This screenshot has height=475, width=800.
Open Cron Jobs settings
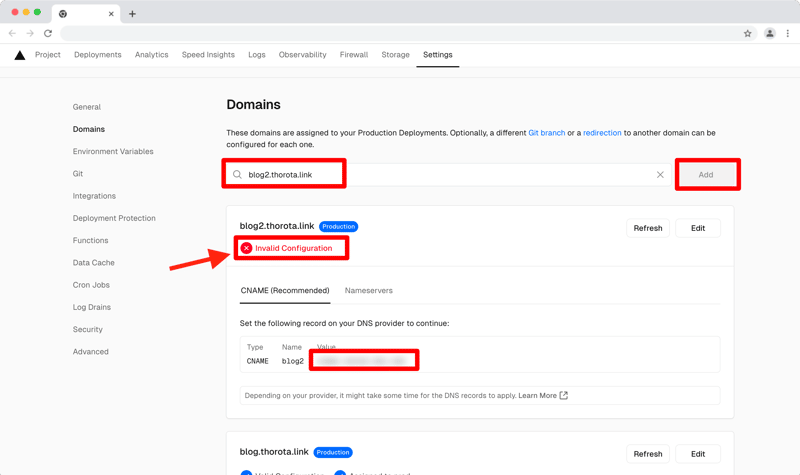coord(91,285)
